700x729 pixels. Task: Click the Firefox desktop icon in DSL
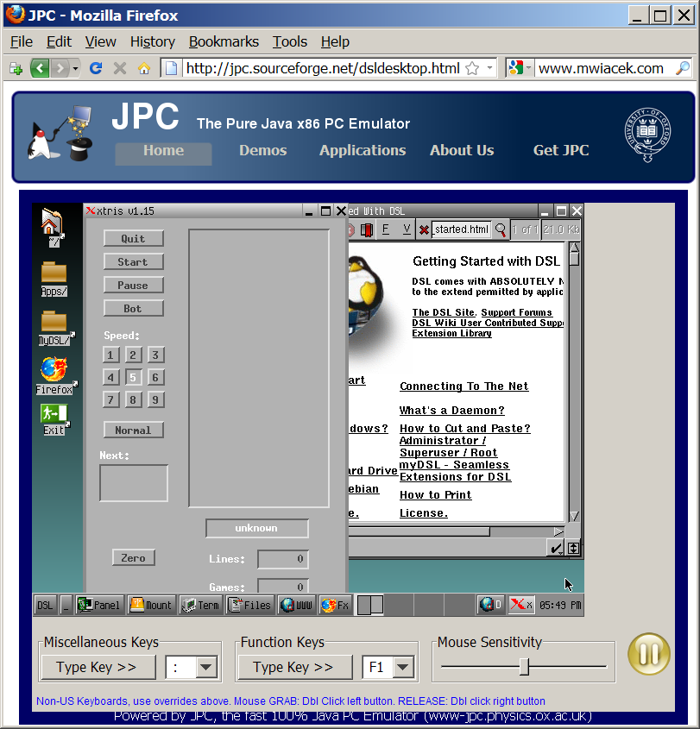54,370
